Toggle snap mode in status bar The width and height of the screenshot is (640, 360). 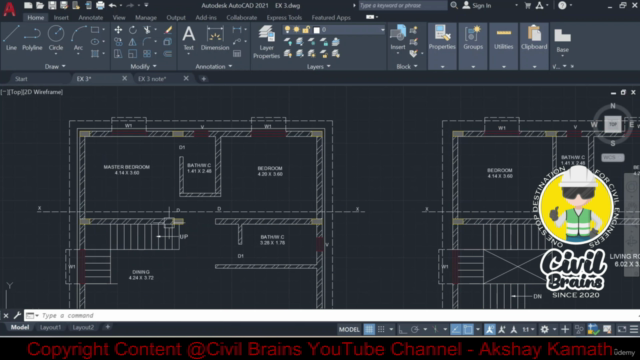(381, 329)
